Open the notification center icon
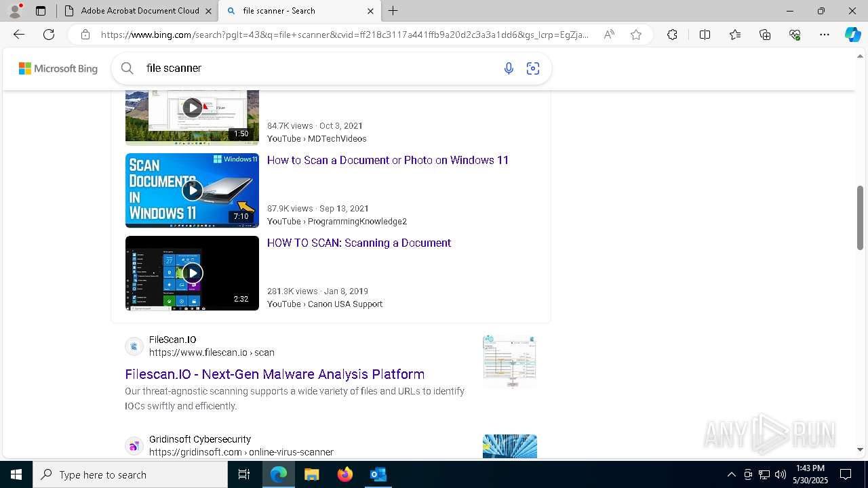Viewport: 868px width, 488px height. click(846, 474)
